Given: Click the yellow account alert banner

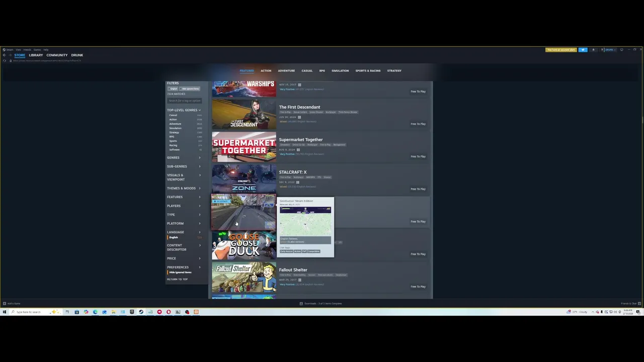Looking at the screenshot, I should tap(561, 50).
